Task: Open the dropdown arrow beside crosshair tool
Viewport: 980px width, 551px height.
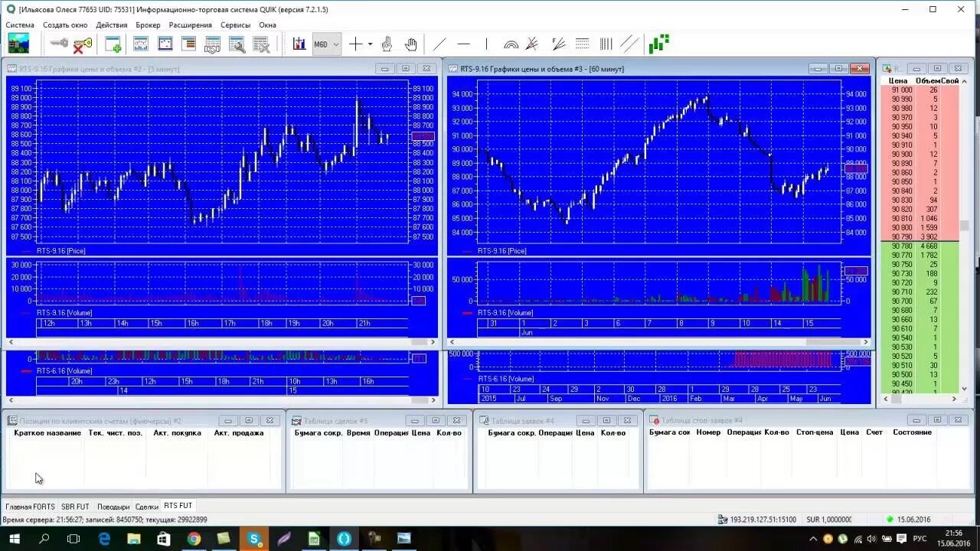Action: 370,44
